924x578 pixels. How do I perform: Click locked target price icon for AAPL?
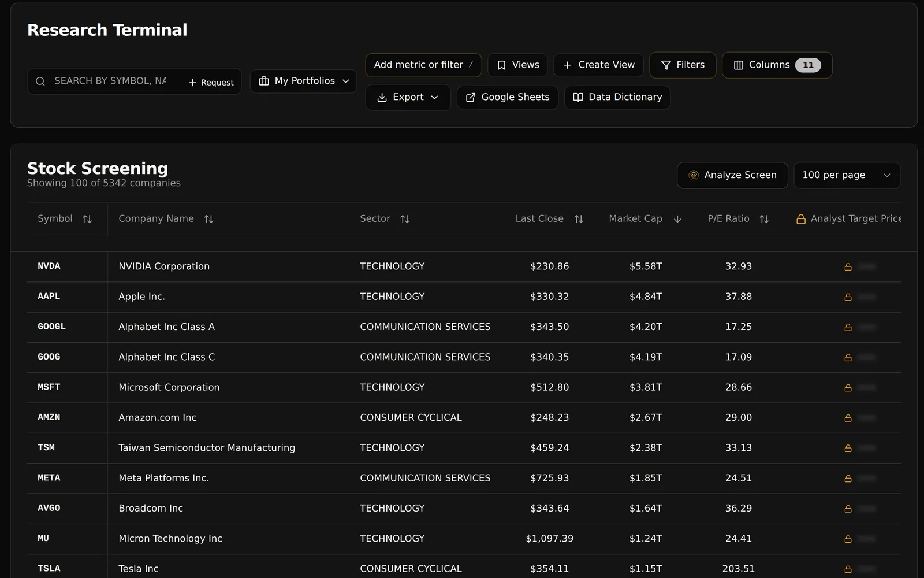848,297
